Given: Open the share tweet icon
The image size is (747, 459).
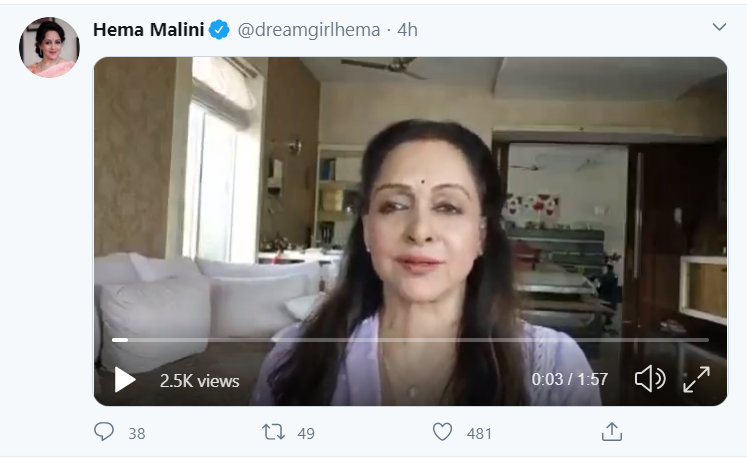Looking at the screenshot, I should click(612, 432).
